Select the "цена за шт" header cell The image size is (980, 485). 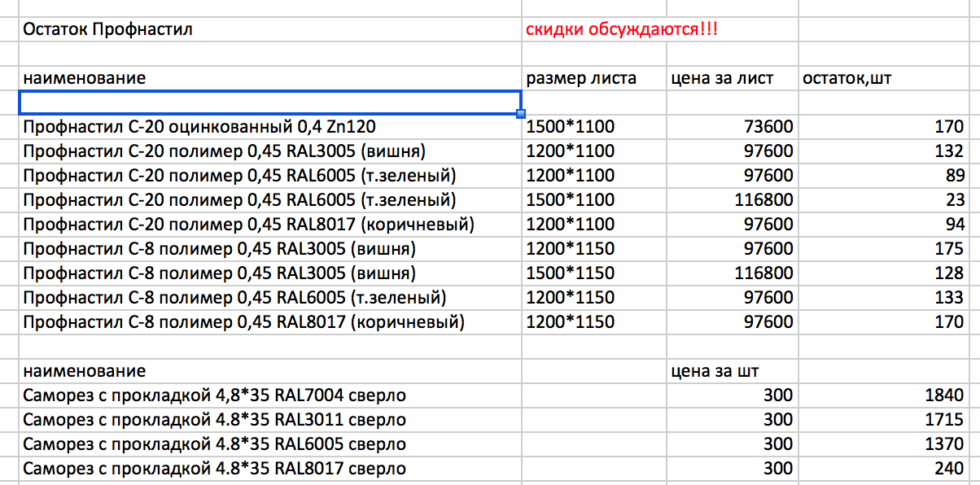pos(715,371)
